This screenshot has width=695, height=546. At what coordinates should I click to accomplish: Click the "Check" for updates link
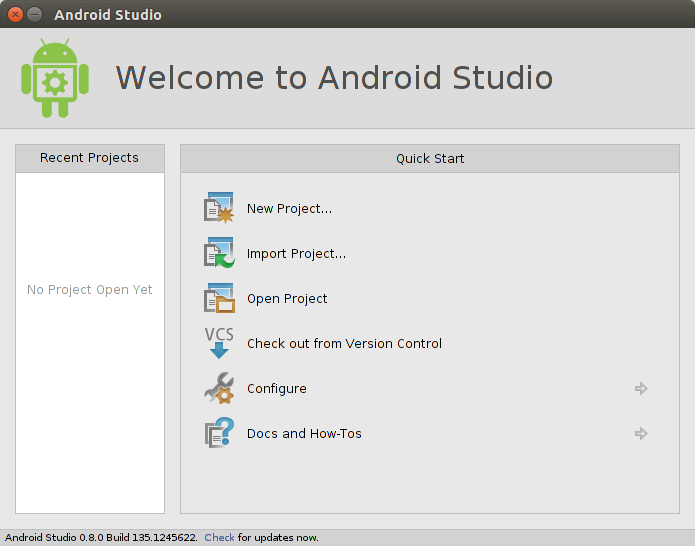219,538
